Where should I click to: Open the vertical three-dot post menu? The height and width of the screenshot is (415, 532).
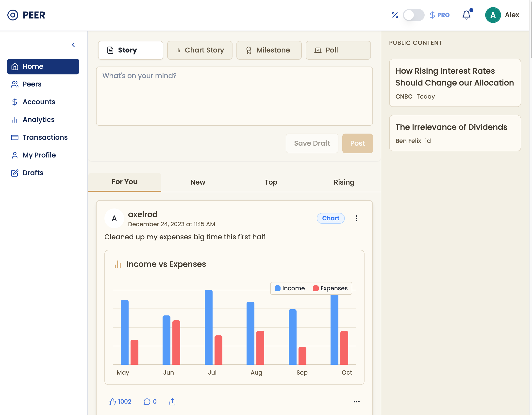click(x=356, y=218)
